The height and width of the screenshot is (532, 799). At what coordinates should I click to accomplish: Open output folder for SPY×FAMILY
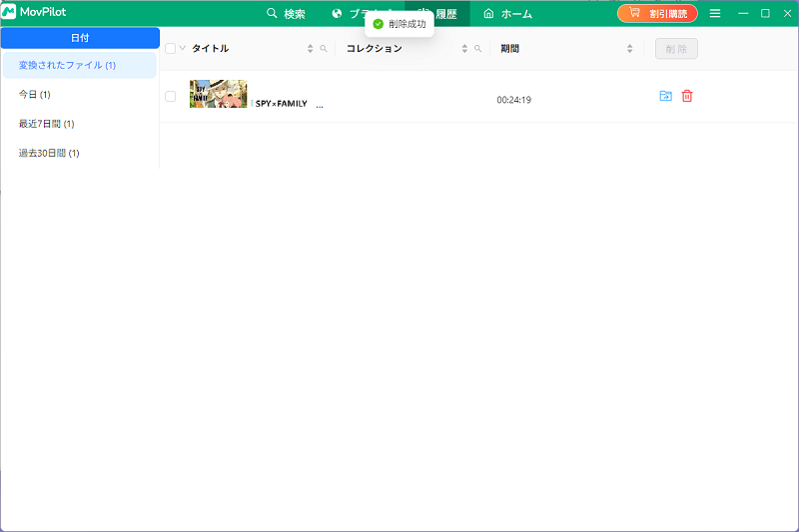(665, 96)
